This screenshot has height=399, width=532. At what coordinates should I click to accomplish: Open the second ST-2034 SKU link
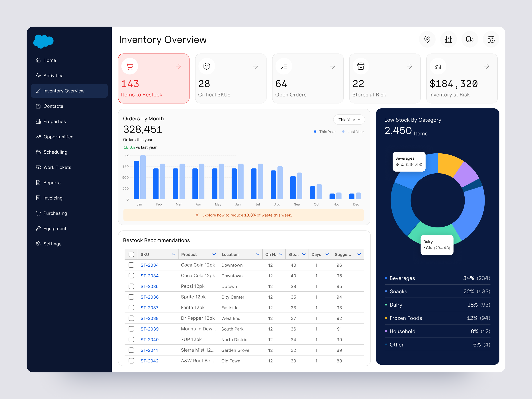pos(150,276)
